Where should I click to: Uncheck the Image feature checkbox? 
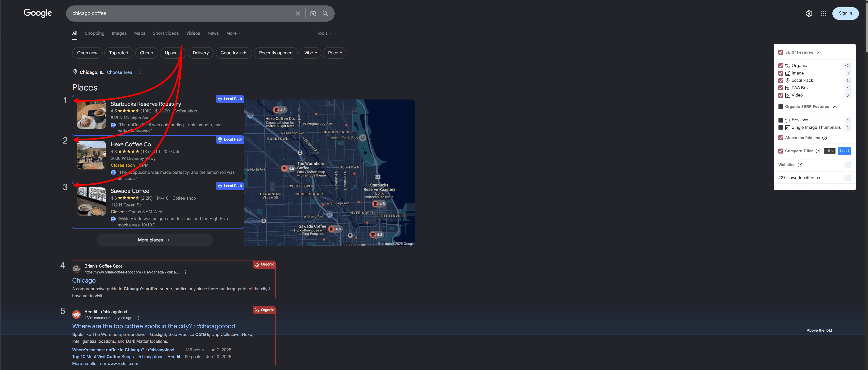(x=781, y=73)
